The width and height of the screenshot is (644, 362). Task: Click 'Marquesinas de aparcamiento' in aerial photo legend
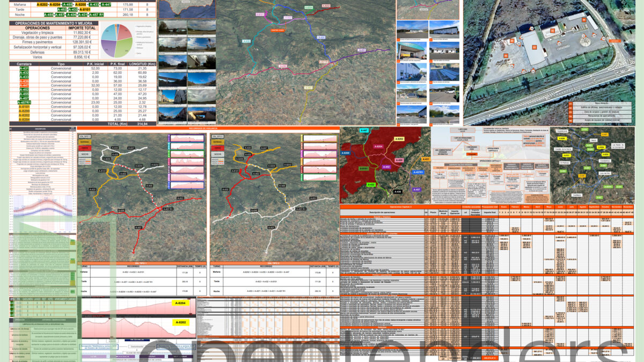(602, 116)
